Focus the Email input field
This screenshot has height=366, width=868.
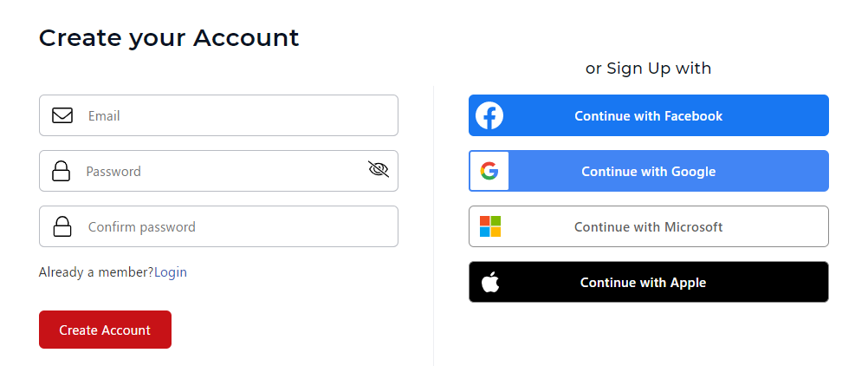coord(218,115)
